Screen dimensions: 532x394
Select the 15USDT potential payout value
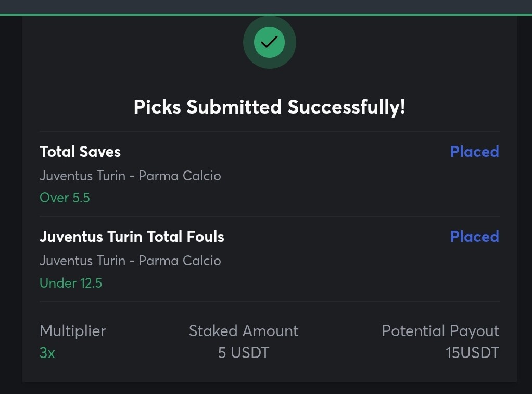pos(472,353)
